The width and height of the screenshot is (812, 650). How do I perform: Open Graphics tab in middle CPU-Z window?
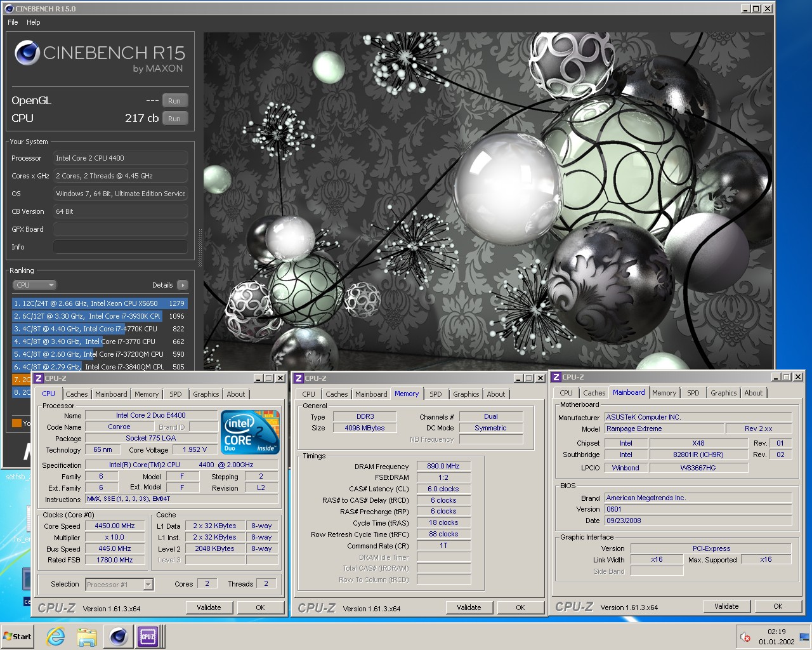[466, 394]
